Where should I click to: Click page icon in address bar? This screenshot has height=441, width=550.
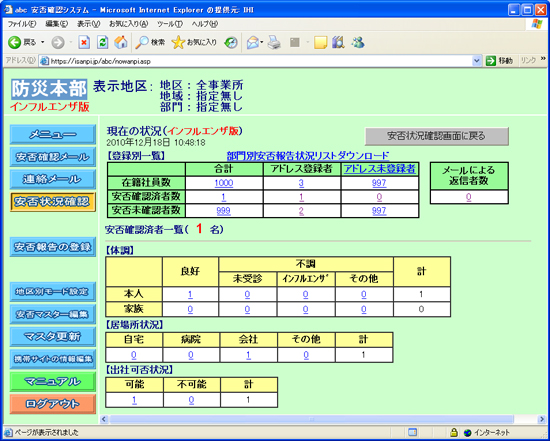tap(45, 61)
